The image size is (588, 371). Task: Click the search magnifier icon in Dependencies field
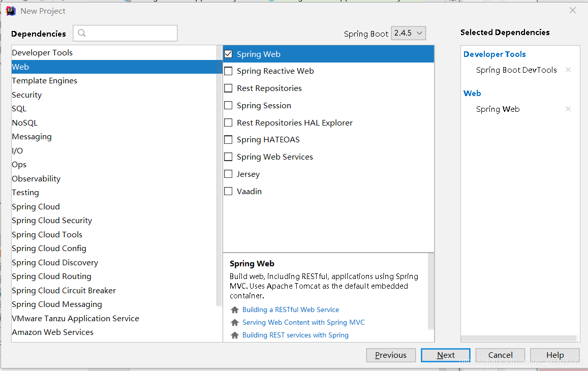tap(82, 33)
